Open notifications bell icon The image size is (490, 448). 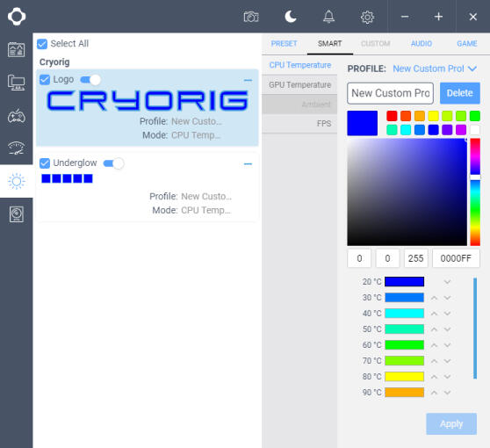tap(328, 17)
